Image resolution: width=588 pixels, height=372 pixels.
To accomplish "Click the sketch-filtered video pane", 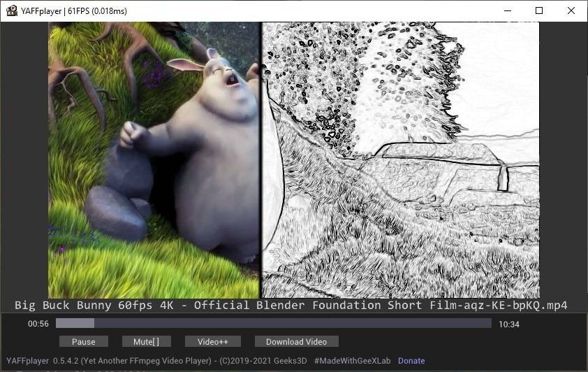I will point(401,160).
